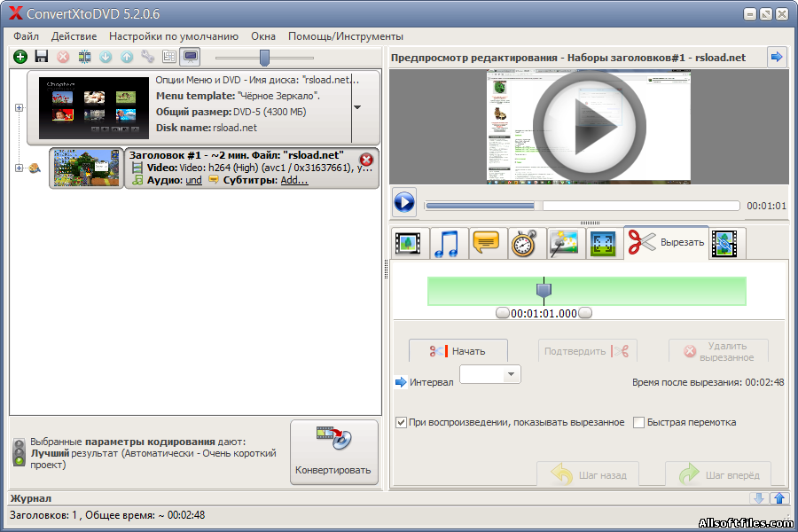Open the merge filmstrip chain tab
Image resolution: width=798 pixels, height=532 pixels.
click(x=724, y=243)
